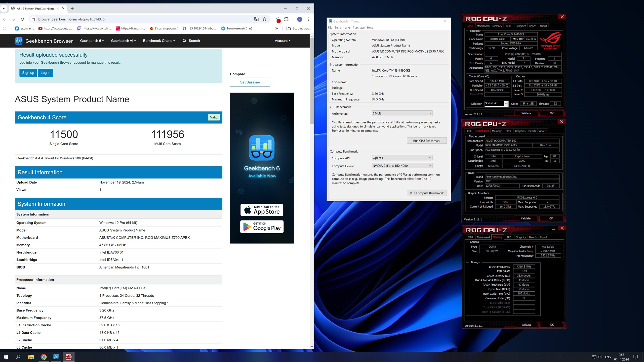Reload the page with refresh icon
Screen dimensions: 644x362
[22, 19]
